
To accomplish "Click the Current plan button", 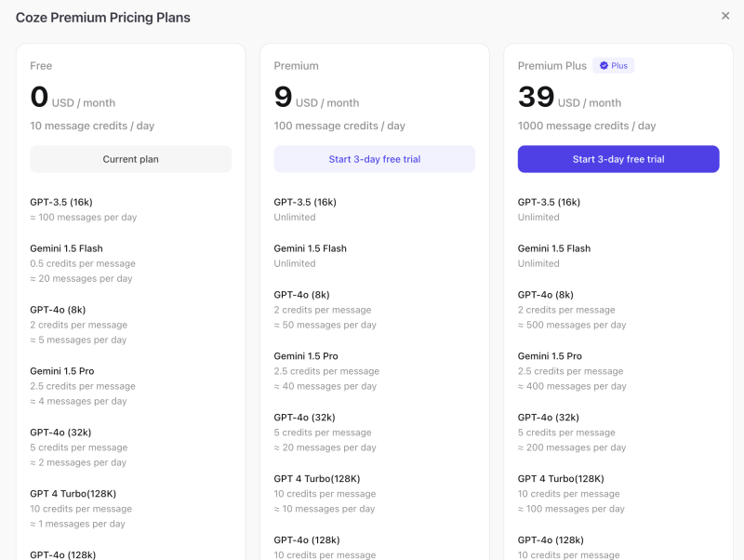I will (x=130, y=159).
